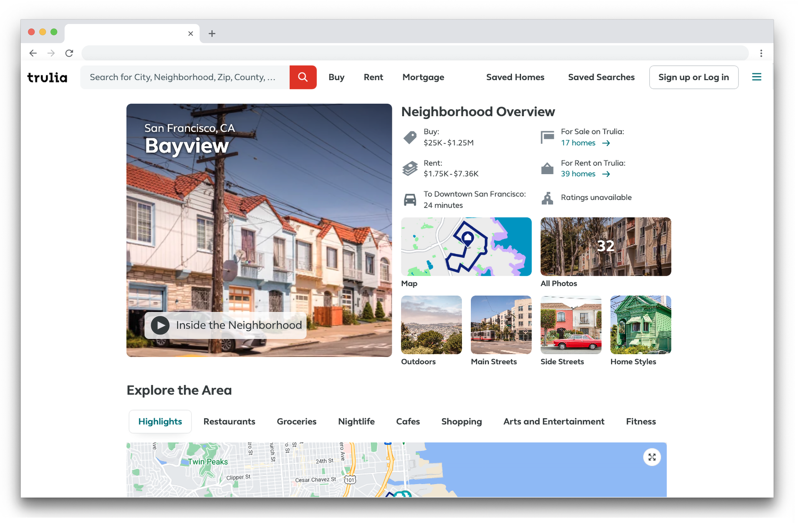Screen dimensions: 798x532
Task: Go to Saved Searches
Action: point(601,77)
